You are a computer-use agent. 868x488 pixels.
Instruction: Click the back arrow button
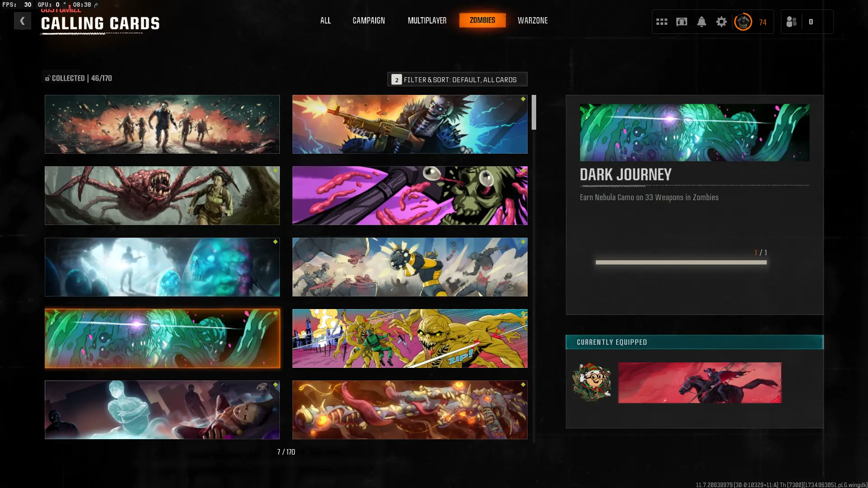22,21
